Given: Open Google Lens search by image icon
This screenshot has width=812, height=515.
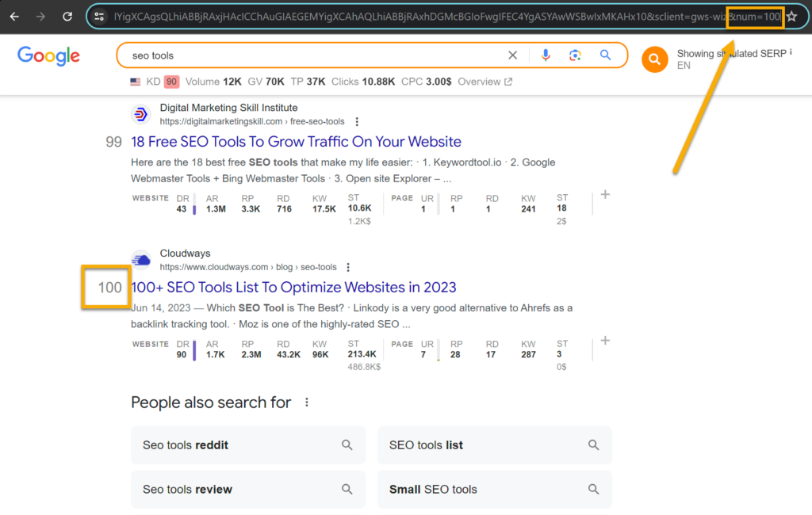Looking at the screenshot, I should point(576,55).
